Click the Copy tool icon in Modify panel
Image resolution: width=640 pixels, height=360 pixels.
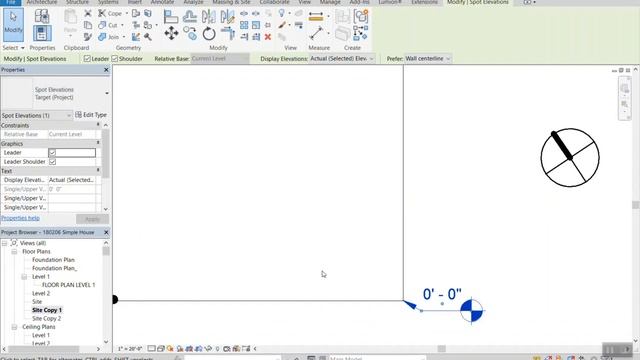[x=190, y=33]
